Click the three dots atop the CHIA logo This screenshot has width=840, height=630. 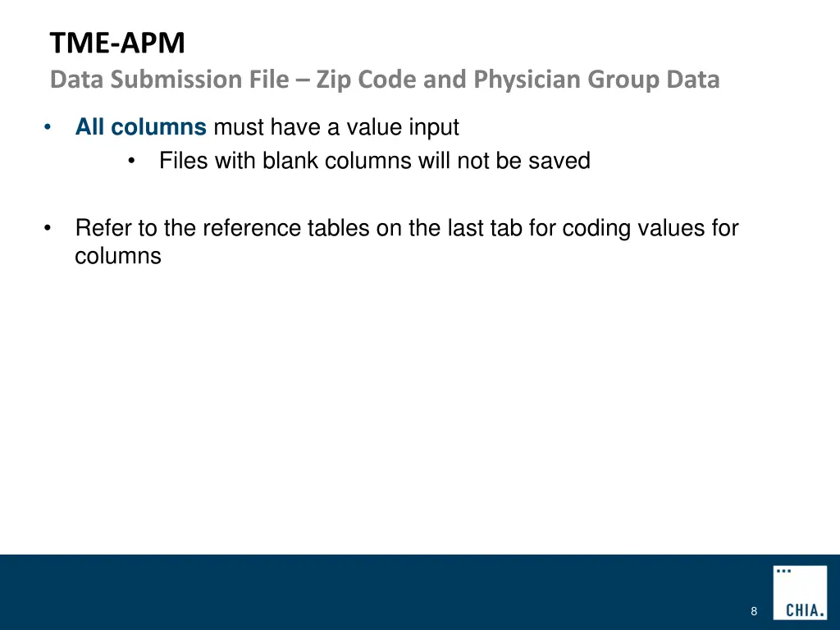point(783,570)
